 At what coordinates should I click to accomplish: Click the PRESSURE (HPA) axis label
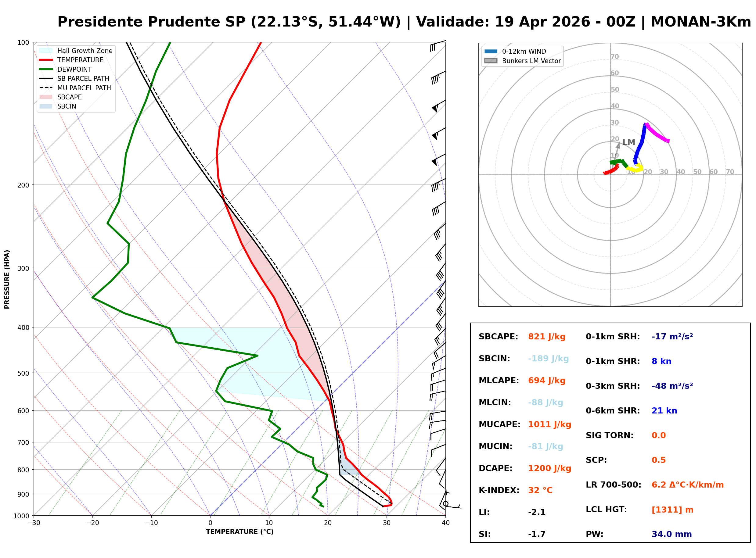pos(7,280)
